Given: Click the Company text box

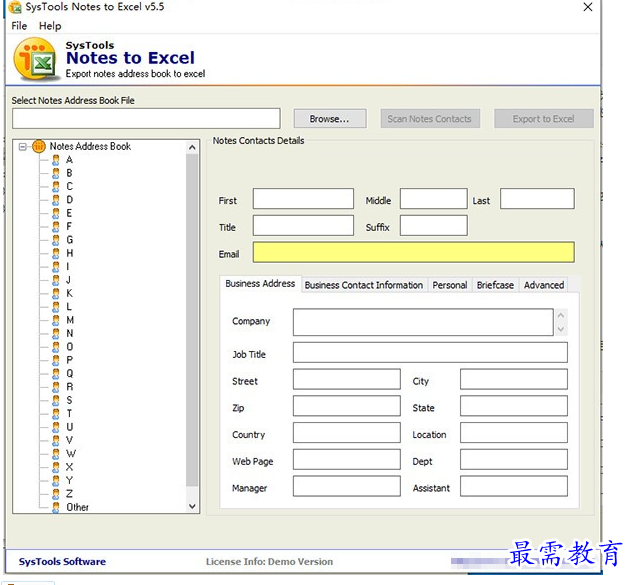Looking at the screenshot, I should pos(423,322).
